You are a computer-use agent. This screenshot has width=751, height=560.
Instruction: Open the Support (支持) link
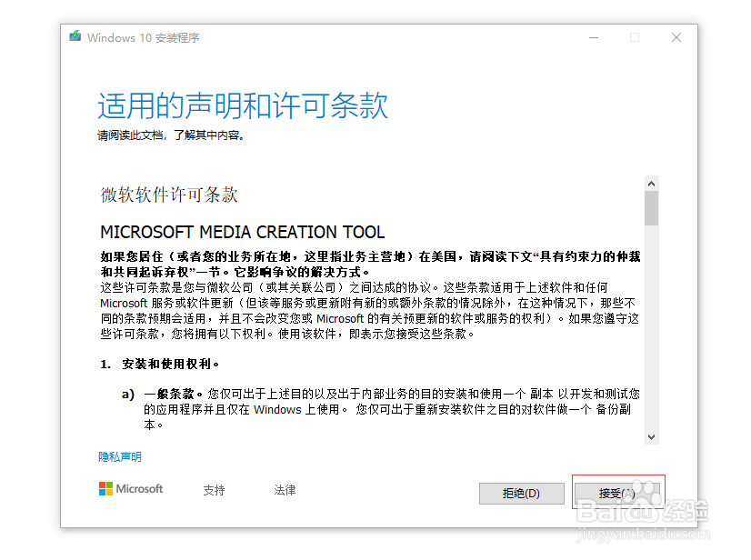[214, 490]
